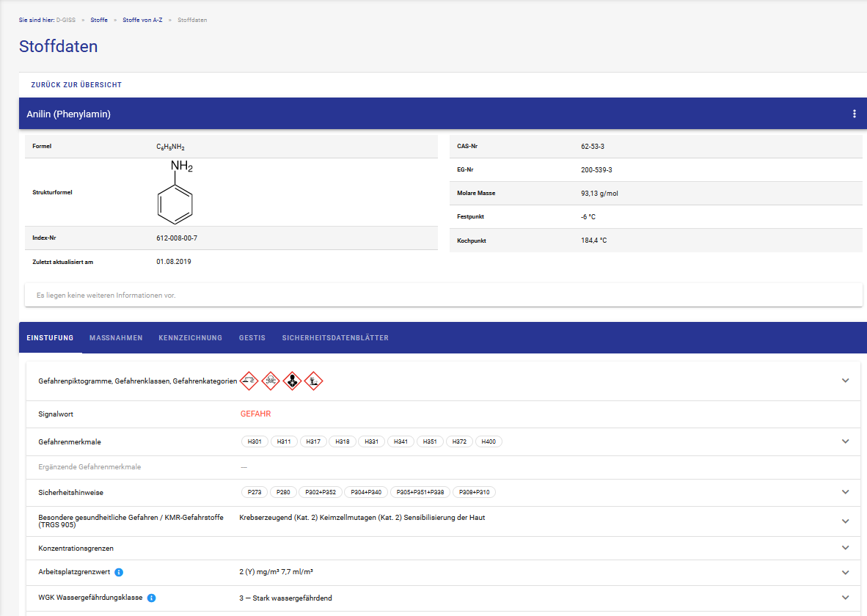The width and height of the screenshot is (867, 616).
Task: Click the GEFAHR signal word
Action: 255,414
